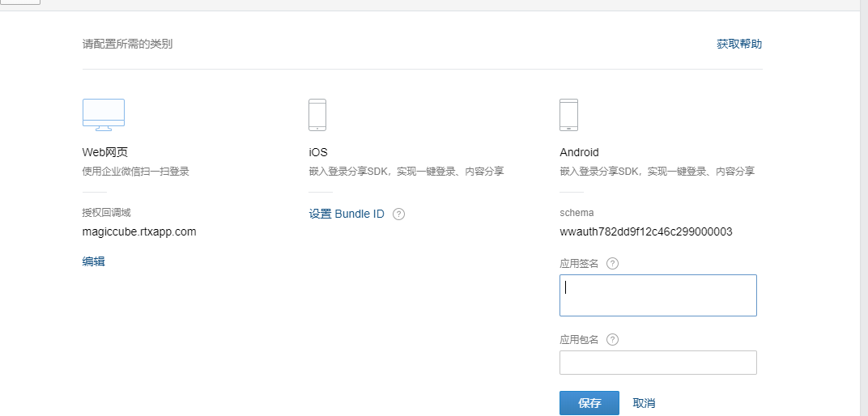Cancel editing with 取消 link
This screenshot has width=868, height=416.
coord(644,403)
